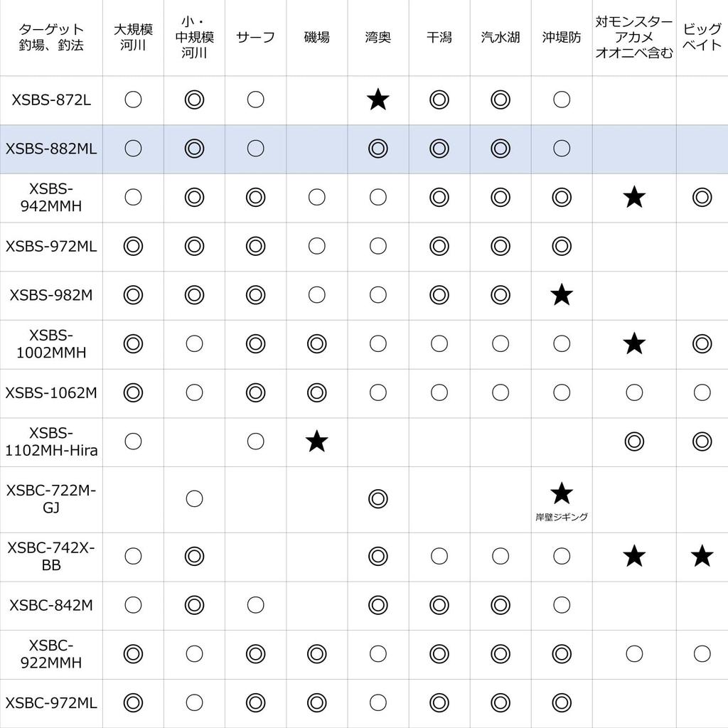
Task: Click the 磯場 double circle for XSBS-1062M
Action: (x=317, y=392)
